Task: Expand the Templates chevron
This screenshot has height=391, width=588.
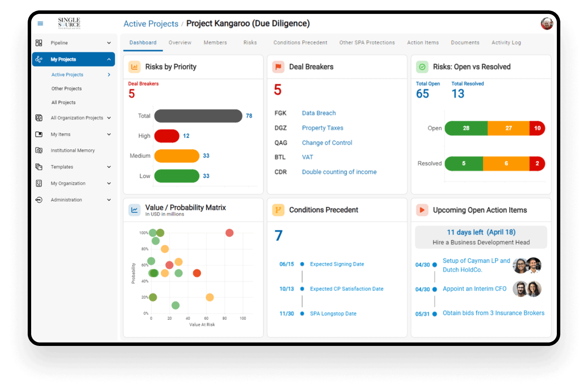Action: pos(109,167)
